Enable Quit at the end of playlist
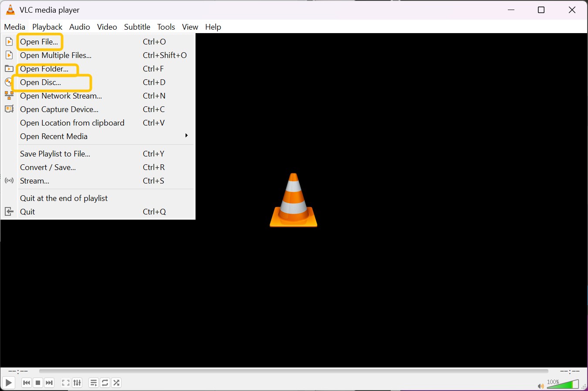Image resolution: width=588 pixels, height=391 pixels. coord(64,198)
